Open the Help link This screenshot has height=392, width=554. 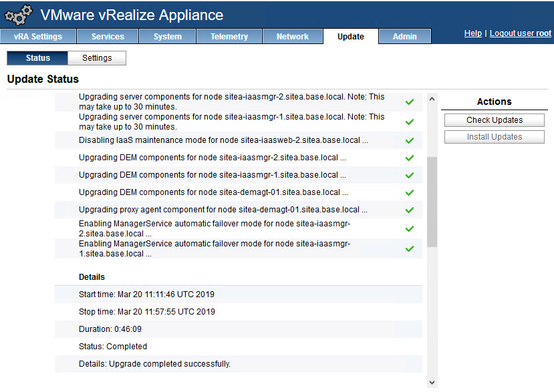(473, 33)
